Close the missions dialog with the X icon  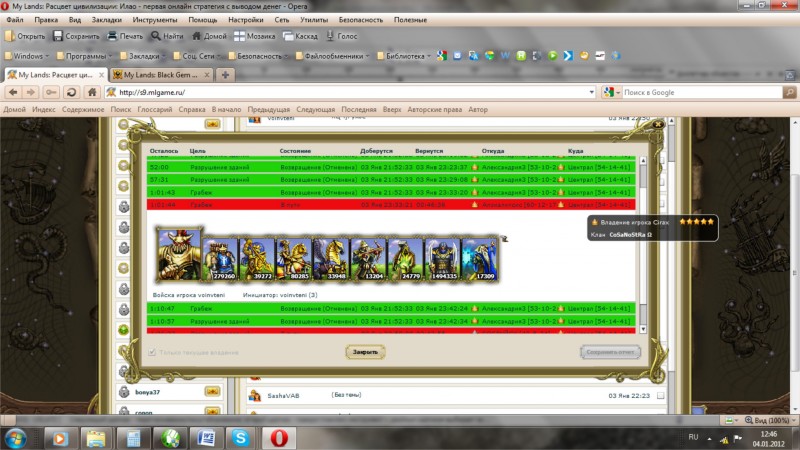pos(658,124)
